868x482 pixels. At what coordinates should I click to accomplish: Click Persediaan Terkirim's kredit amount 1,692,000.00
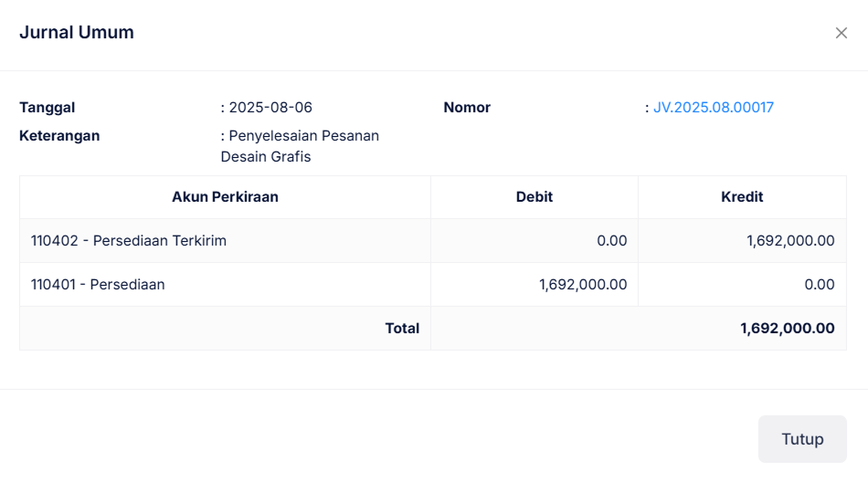point(790,241)
